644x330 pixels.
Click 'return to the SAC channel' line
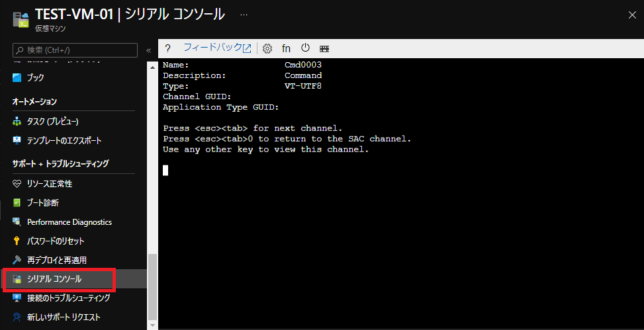tap(287, 139)
